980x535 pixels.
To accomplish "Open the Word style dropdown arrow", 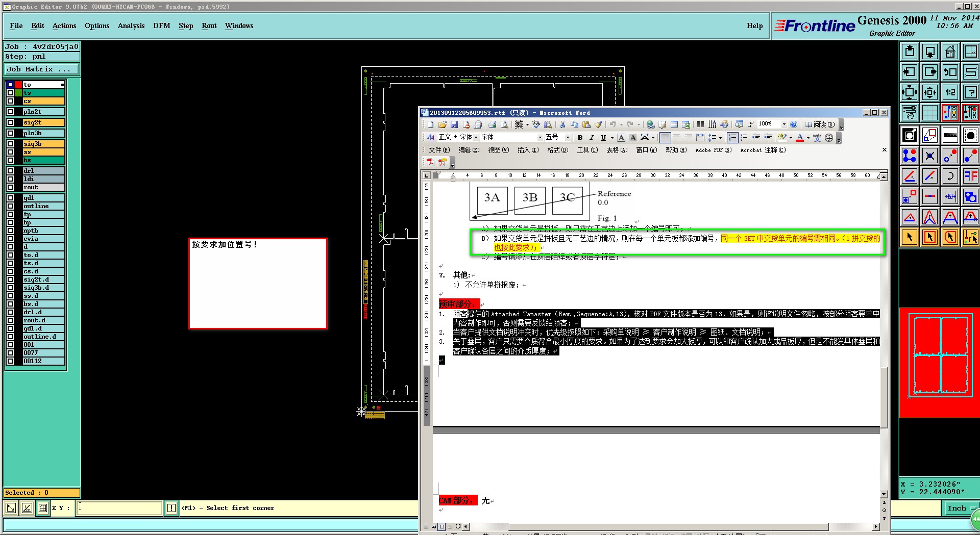I will pos(476,138).
